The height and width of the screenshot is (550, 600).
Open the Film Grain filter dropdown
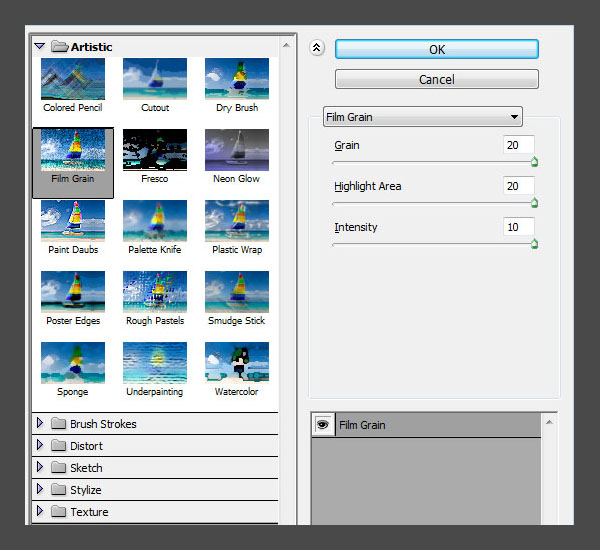click(x=423, y=117)
